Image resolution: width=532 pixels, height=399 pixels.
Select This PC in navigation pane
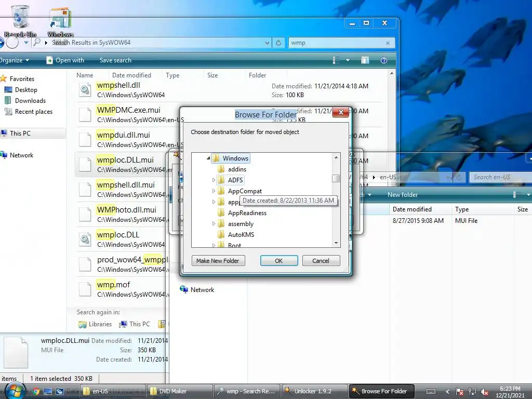tap(20, 134)
